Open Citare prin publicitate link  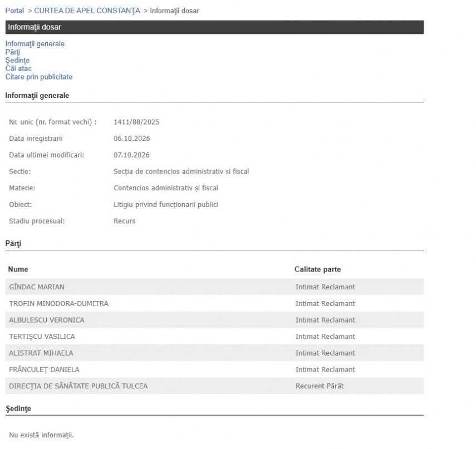tap(39, 76)
